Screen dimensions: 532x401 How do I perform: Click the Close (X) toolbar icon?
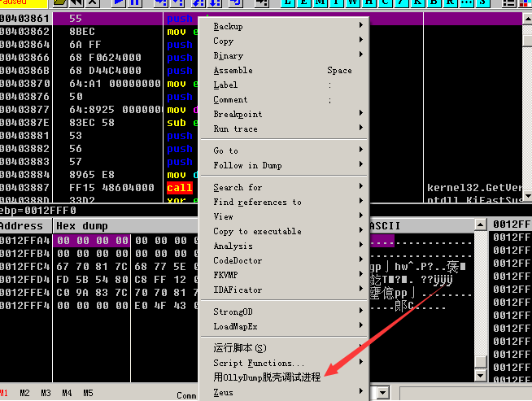coord(92,2)
